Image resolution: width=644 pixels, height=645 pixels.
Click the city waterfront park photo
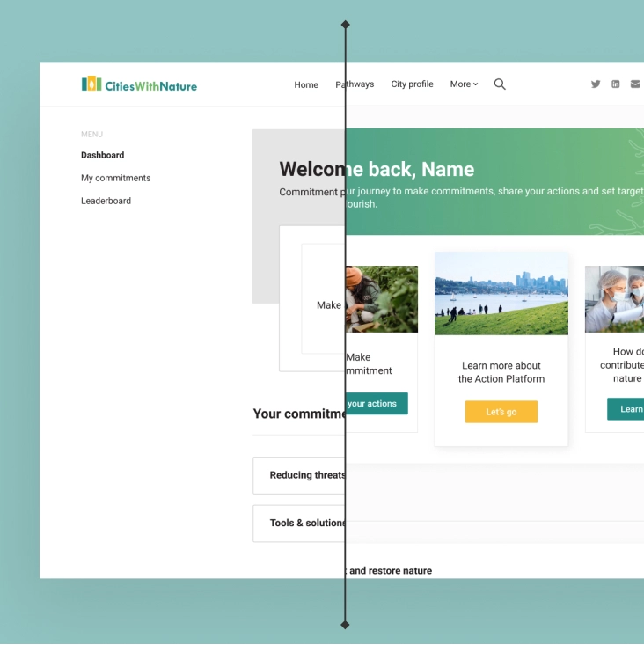point(501,293)
